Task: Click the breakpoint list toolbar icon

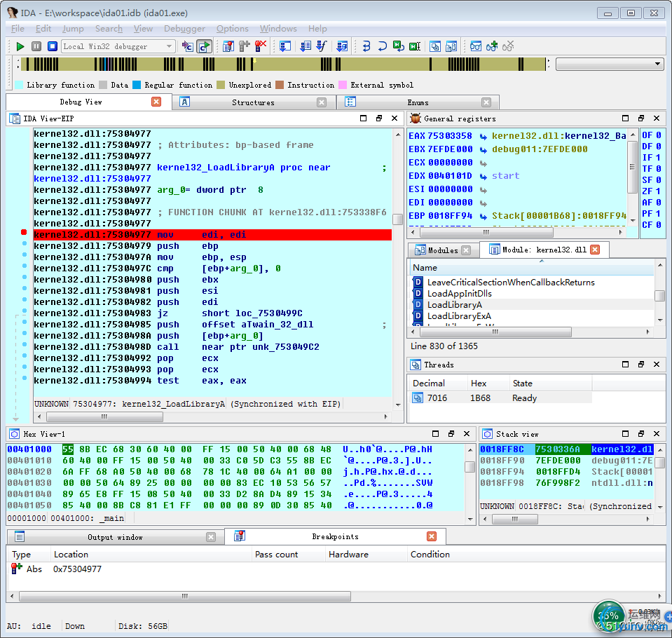Action: coord(228,46)
